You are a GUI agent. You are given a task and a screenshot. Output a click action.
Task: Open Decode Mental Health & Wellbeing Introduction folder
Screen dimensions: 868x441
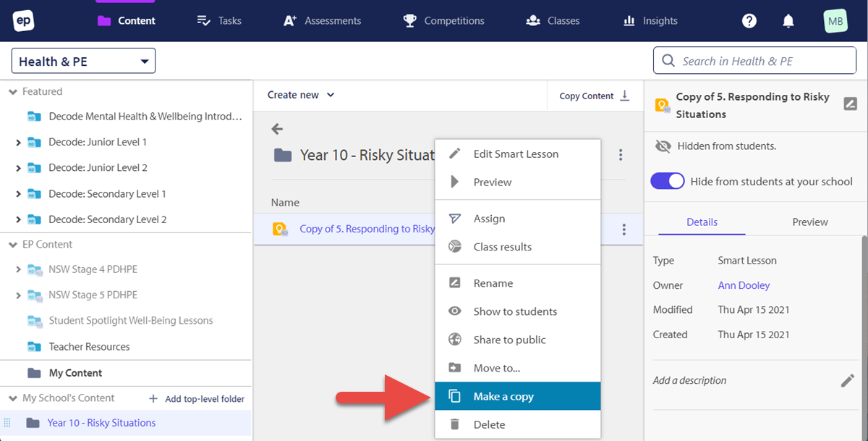coord(134,117)
